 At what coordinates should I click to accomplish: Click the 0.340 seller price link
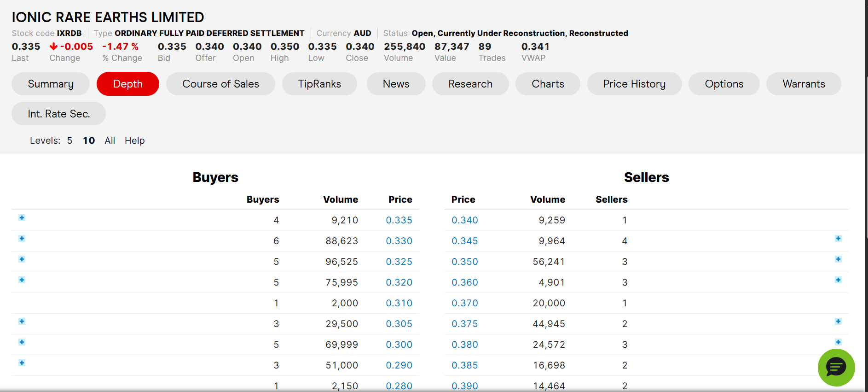tap(464, 220)
